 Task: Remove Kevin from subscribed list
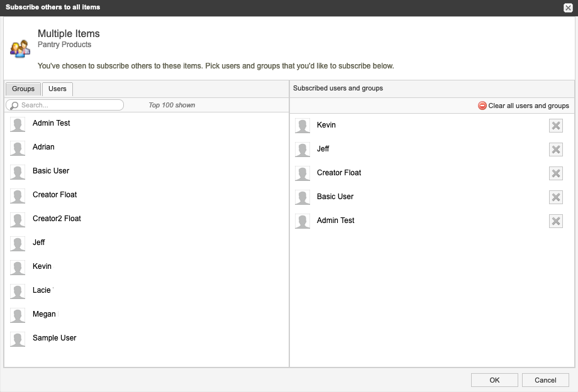pyautogui.click(x=555, y=126)
